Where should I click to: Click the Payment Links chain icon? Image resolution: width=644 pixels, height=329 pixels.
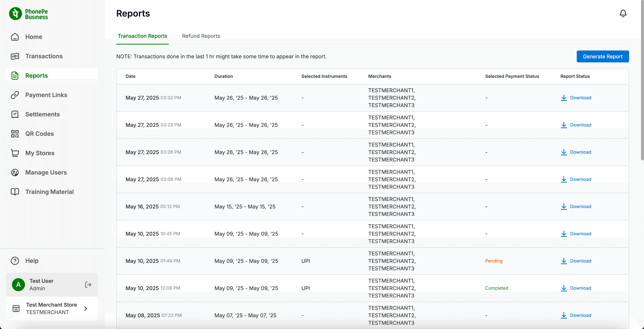tap(15, 95)
